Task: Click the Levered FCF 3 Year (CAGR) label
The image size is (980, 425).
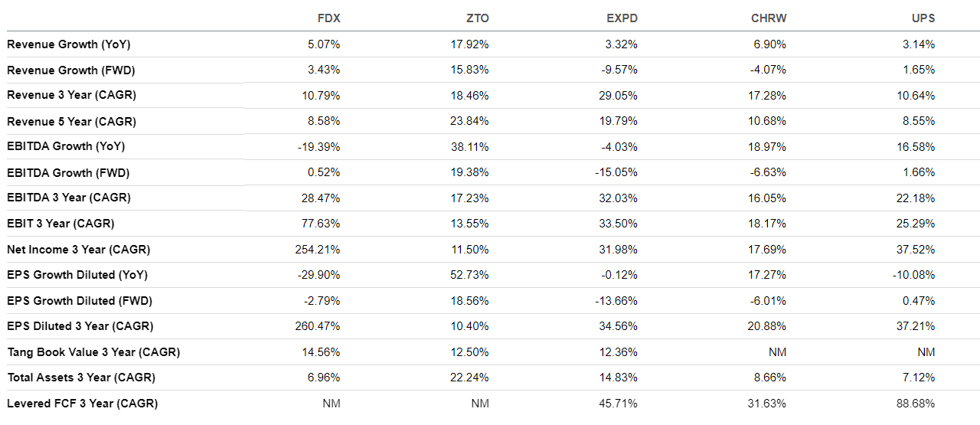Action: [82, 404]
